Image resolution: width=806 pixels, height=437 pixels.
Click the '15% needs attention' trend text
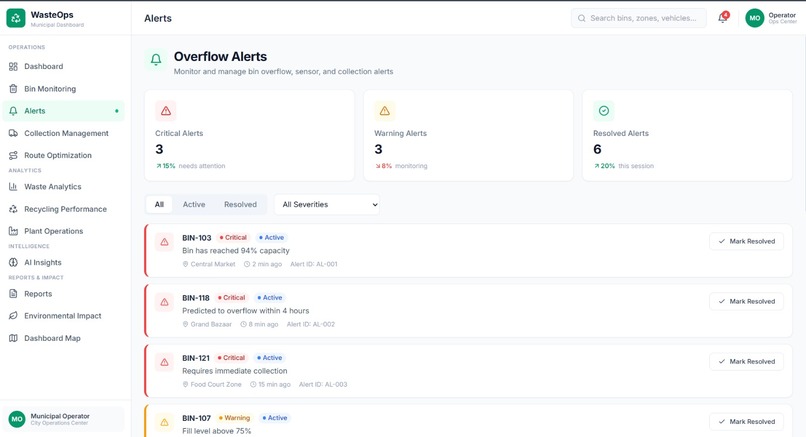pyautogui.click(x=191, y=166)
